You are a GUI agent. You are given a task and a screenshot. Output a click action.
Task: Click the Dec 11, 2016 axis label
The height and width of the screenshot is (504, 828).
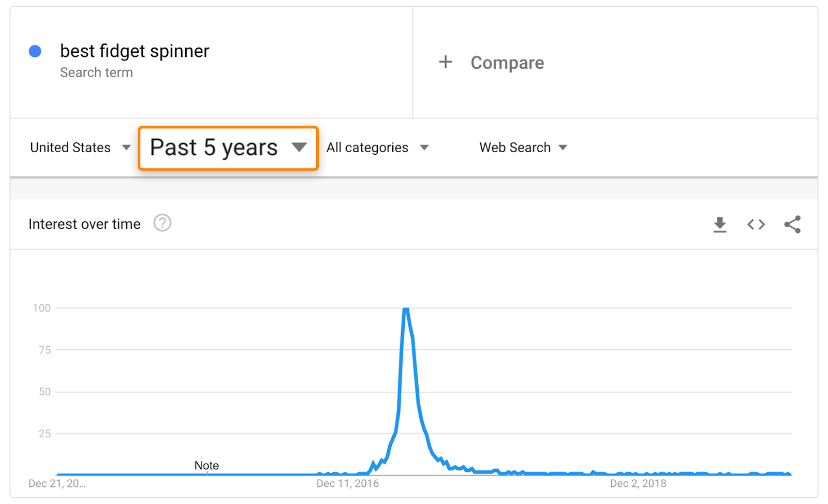click(x=348, y=484)
